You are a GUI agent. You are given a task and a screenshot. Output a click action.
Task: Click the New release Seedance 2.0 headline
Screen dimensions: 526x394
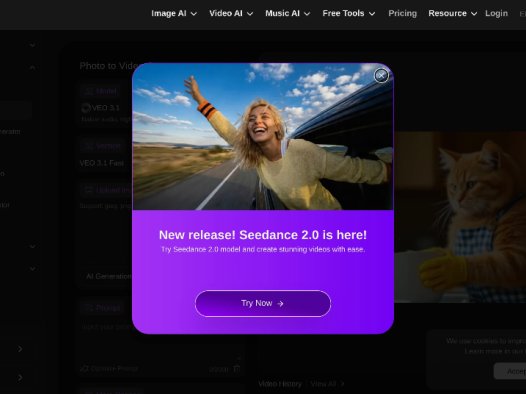tap(263, 235)
